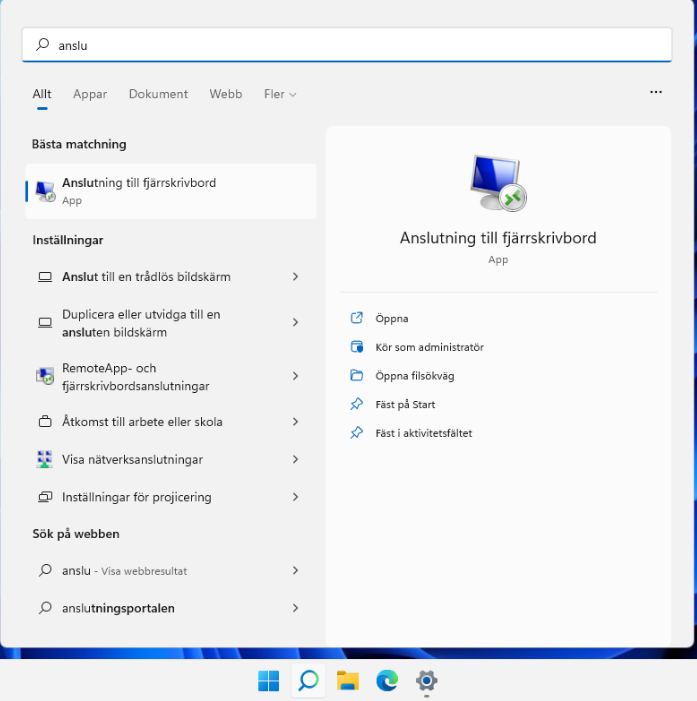Choose Kör som administratör
The image size is (697, 701).
(x=429, y=347)
